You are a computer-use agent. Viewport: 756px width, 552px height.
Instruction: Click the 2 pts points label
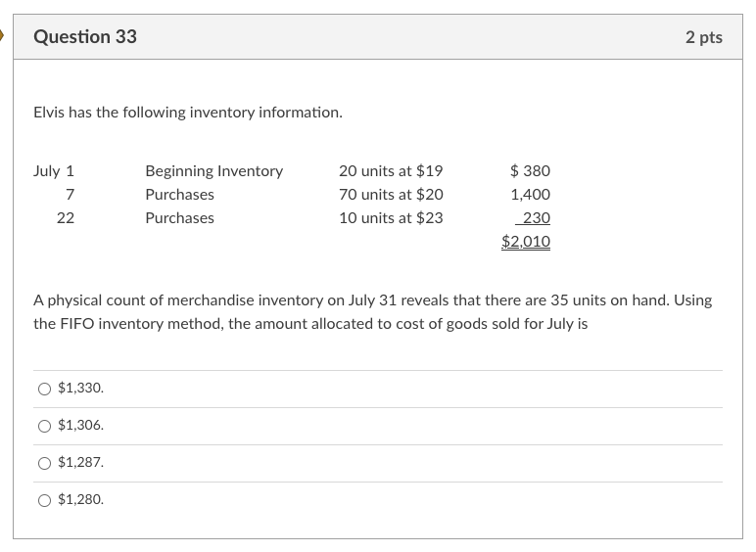tap(703, 37)
